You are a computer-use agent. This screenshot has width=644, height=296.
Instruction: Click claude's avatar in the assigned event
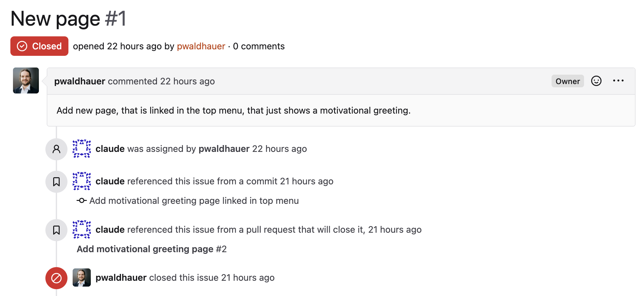coord(82,149)
